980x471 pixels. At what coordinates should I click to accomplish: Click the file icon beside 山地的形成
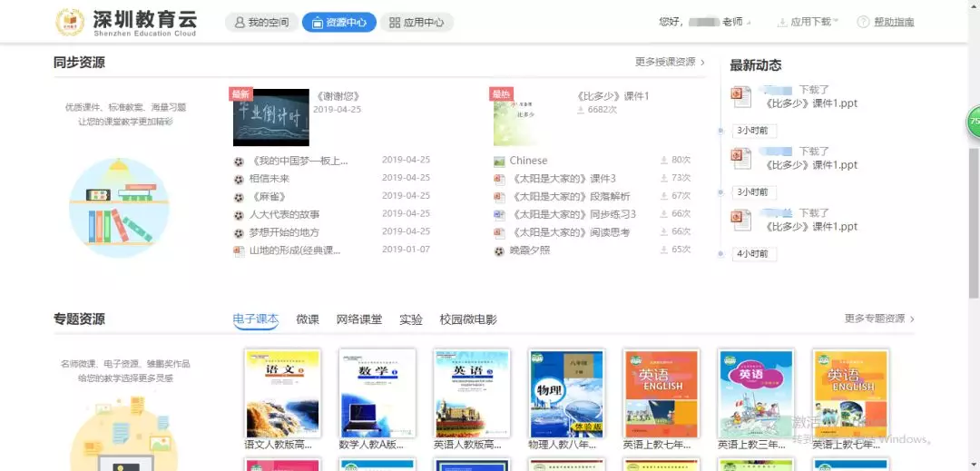[x=239, y=250]
